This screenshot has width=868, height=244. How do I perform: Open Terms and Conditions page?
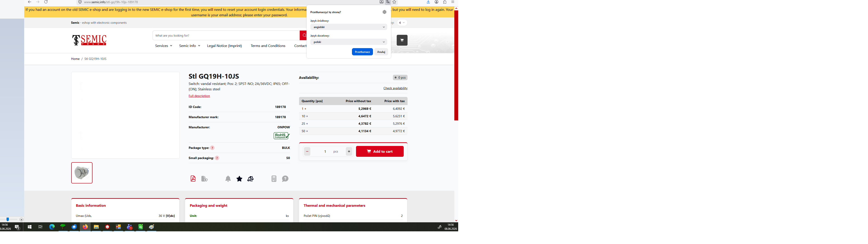tap(268, 46)
